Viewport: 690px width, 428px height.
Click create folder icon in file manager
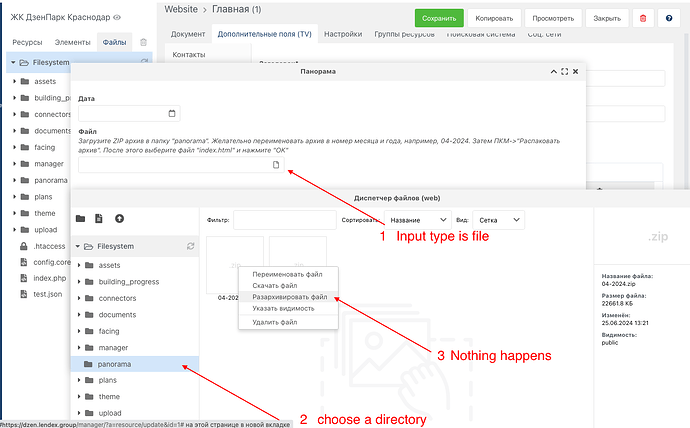(81, 219)
